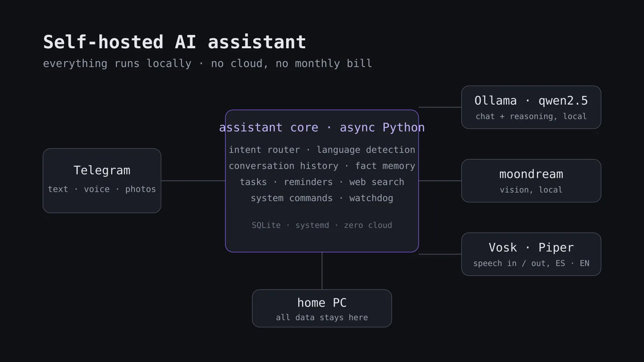
Task: Click the 'Self-hosted AI assistant' title
Action: coord(174,42)
